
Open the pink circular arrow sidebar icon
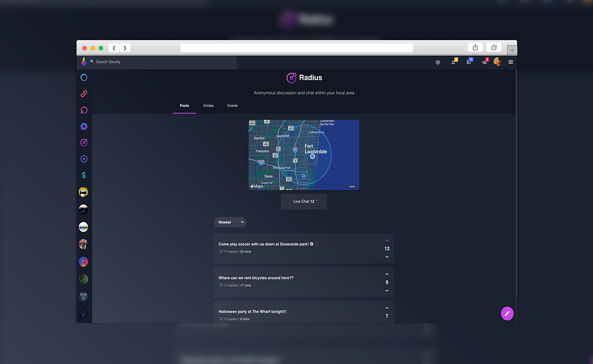[x=84, y=110]
